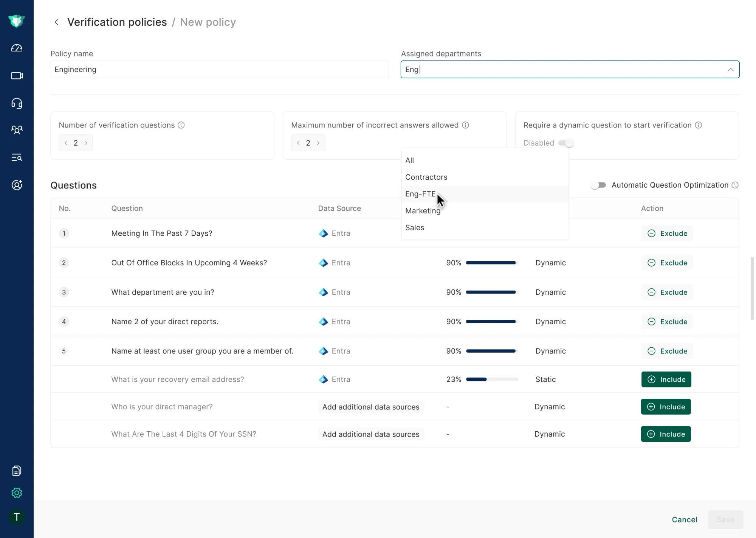Click the Entra icon in the direct reports row
Screen dimensions: 756x538
pos(323,322)
